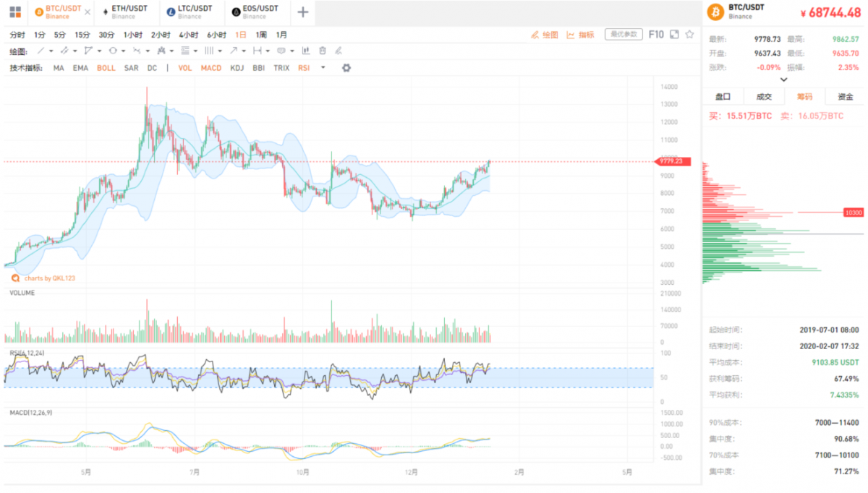The image size is (868, 493).
Task: Click the Bitcoin logo in the side panel
Action: click(715, 12)
